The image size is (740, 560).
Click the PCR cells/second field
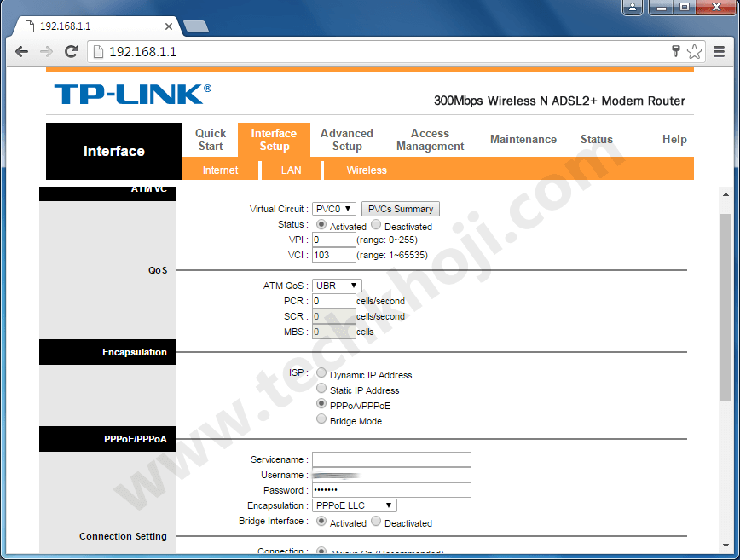333,301
